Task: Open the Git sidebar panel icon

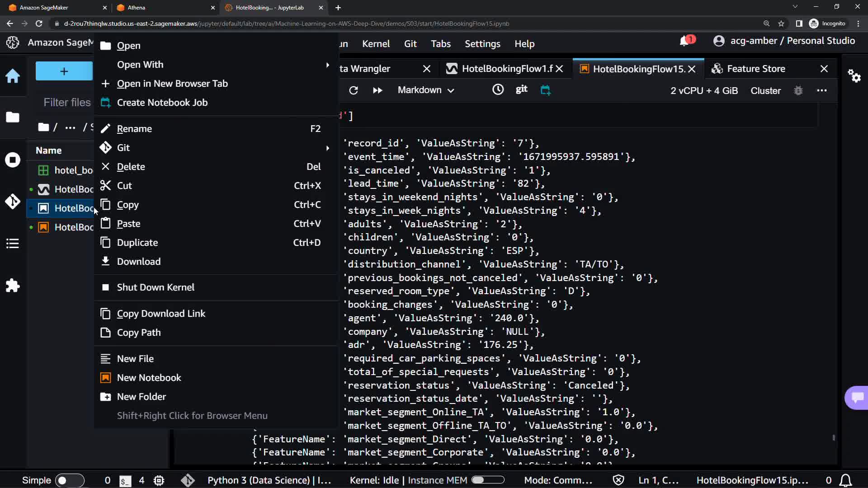Action: pyautogui.click(x=13, y=202)
